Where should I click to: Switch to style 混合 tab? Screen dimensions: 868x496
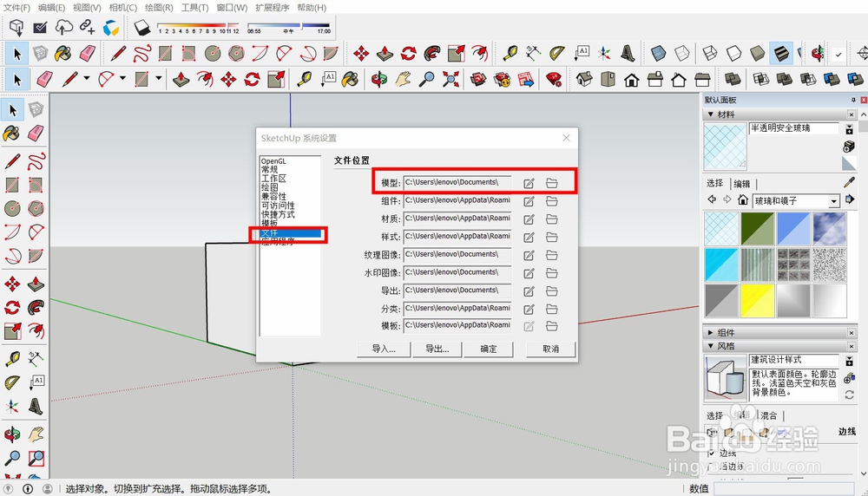click(x=768, y=415)
